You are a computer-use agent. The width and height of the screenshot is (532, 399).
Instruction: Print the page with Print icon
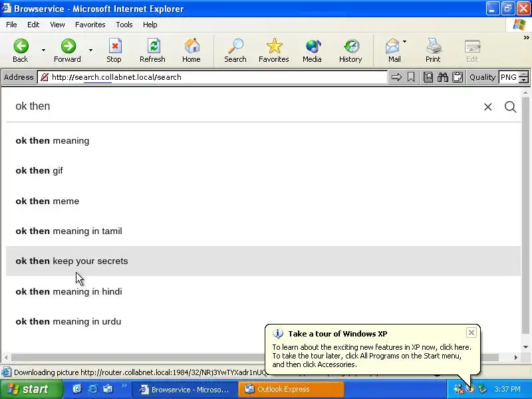[x=434, y=51]
